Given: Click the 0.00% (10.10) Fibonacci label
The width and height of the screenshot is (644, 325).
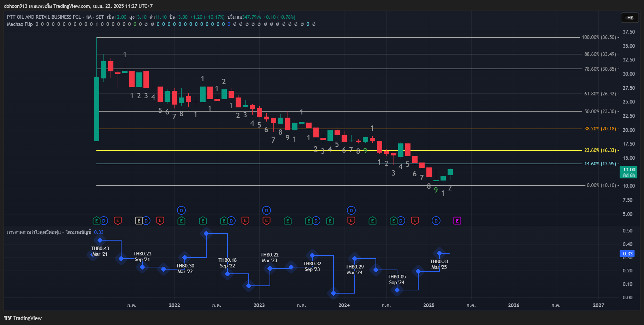Looking at the screenshot, I should click(601, 185).
